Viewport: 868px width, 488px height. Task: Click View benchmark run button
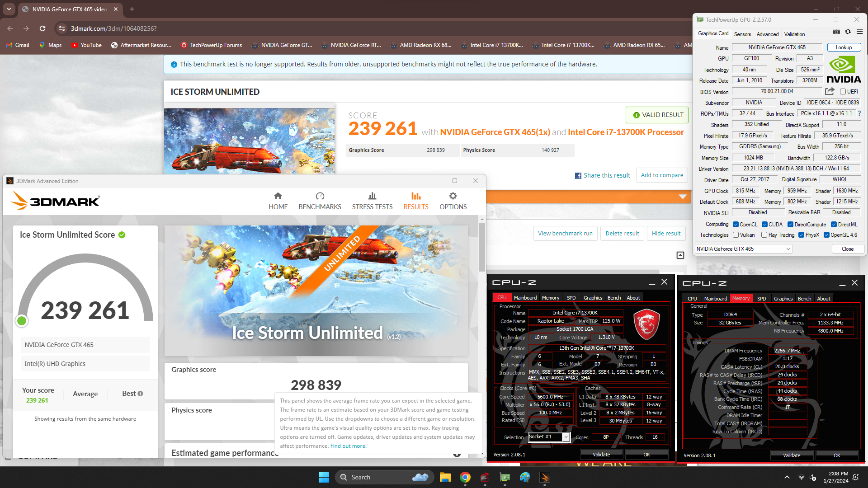click(565, 234)
